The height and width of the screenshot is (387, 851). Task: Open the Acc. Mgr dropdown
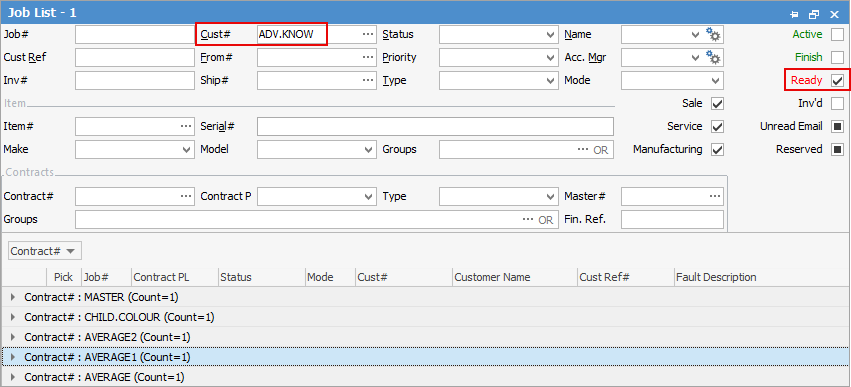click(696, 58)
